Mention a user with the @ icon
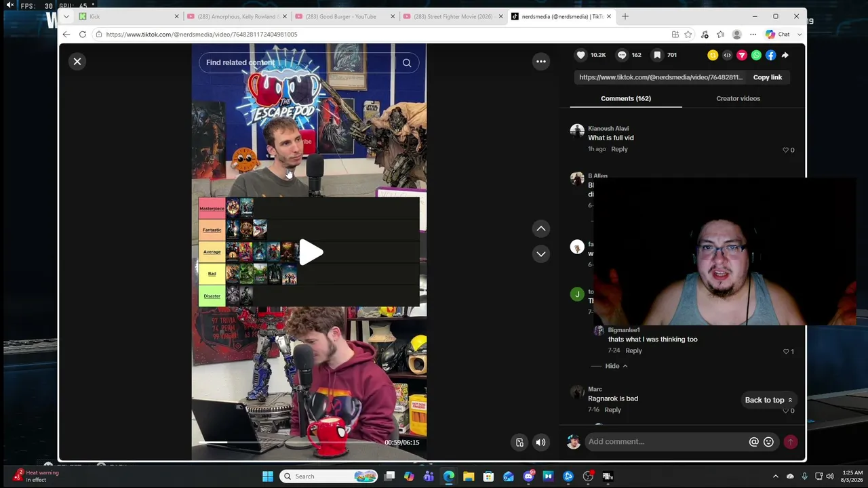Viewport: 868px width, 488px height. 753,442
